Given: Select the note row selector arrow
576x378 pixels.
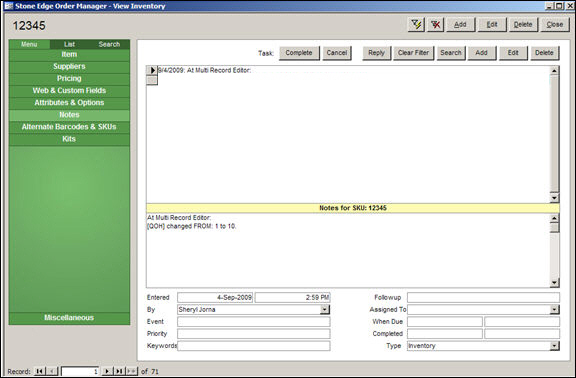Looking at the screenshot, I should click(152, 70).
